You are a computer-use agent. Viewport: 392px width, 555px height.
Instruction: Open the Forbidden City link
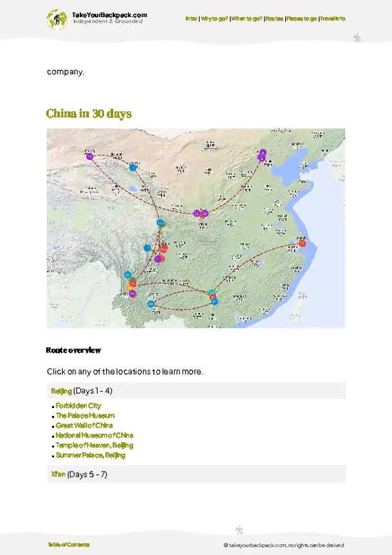pos(78,406)
